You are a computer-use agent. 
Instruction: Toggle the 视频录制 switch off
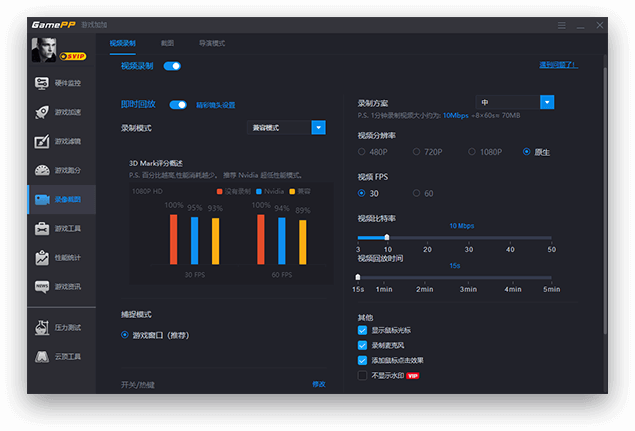click(x=172, y=66)
